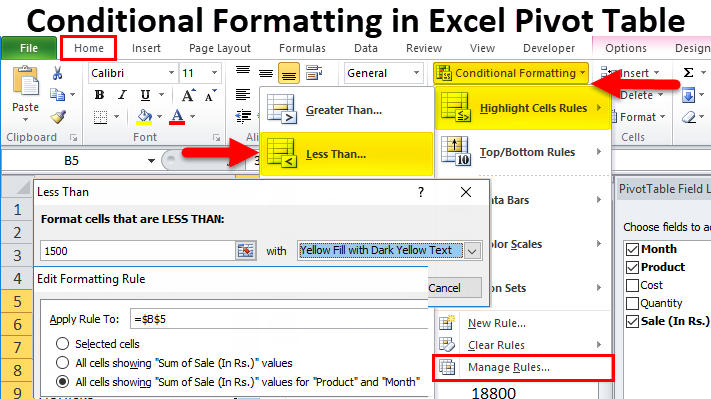Open the Font group dialog launcher
The width and height of the screenshot is (711, 399).
(217, 138)
